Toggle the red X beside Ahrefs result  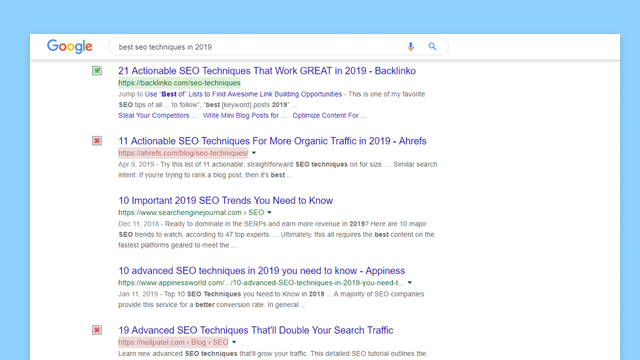click(97, 141)
